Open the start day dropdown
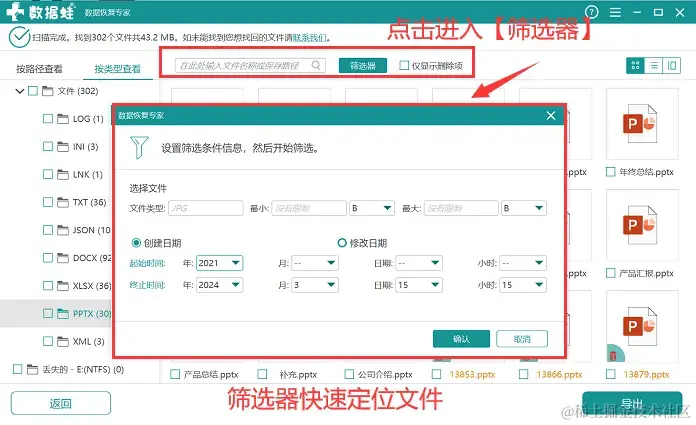696x425 pixels. point(419,263)
